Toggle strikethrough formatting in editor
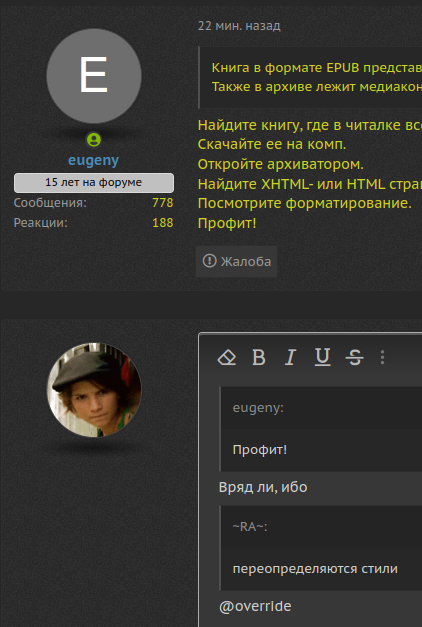422x627 pixels. (354, 357)
